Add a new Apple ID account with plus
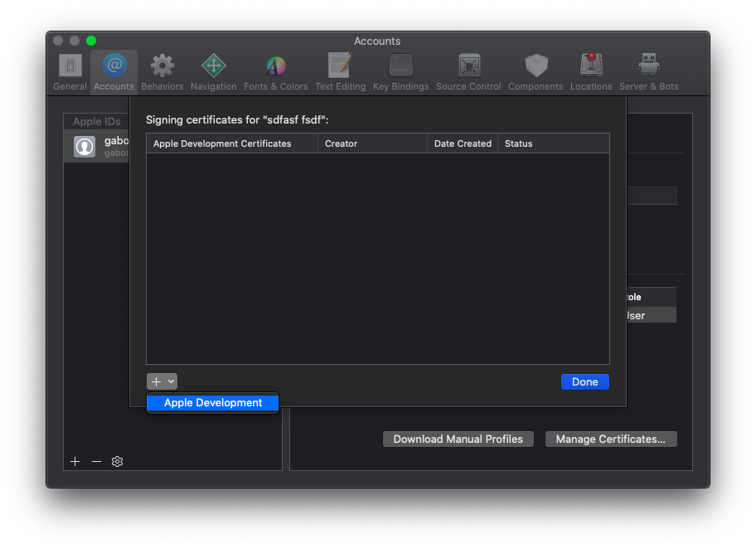Viewport: 756px width, 549px height. pyautogui.click(x=75, y=462)
